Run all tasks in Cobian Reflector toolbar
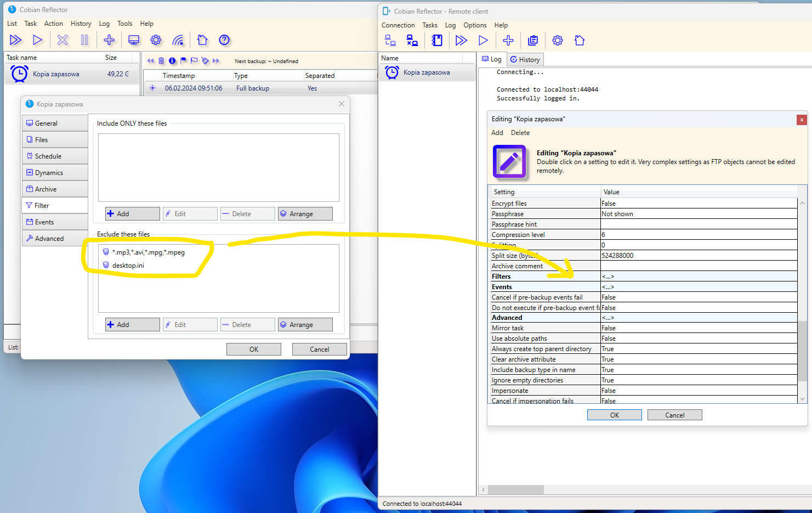The width and height of the screenshot is (812, 513). tap(16, 40)
